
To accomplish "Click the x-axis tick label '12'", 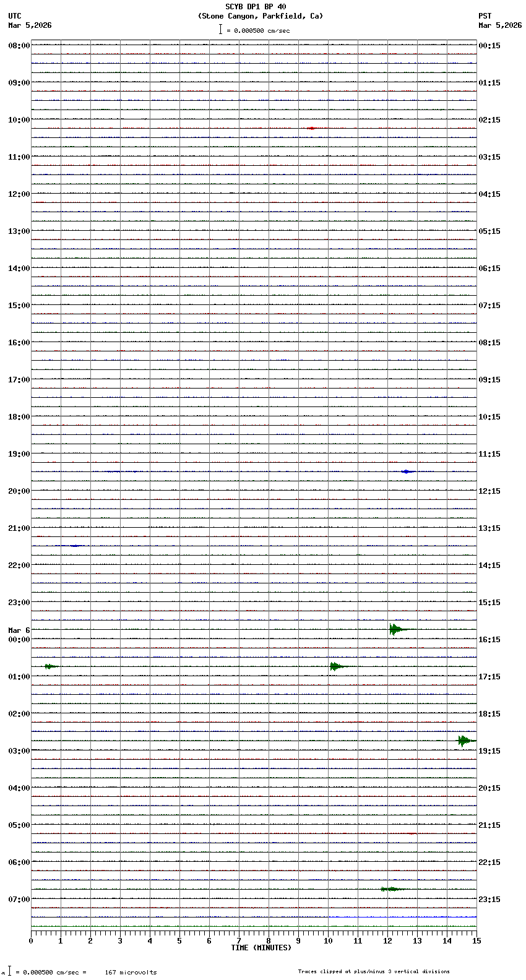I will click(x=387, y=941).
